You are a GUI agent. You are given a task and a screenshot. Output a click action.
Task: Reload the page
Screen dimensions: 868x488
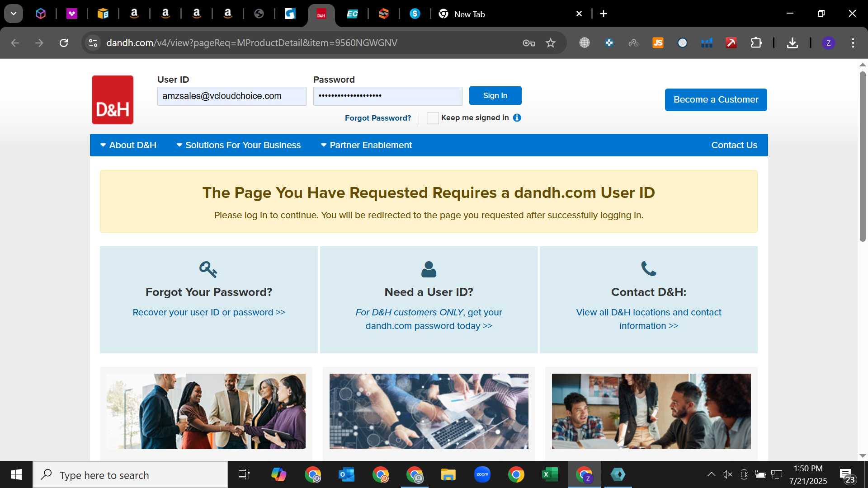(64, 43)
